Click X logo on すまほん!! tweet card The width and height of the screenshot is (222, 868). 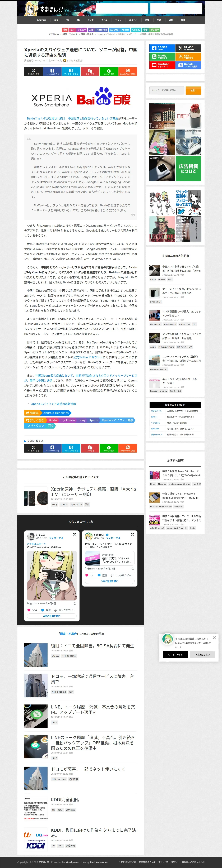click(x=132, y=535)
